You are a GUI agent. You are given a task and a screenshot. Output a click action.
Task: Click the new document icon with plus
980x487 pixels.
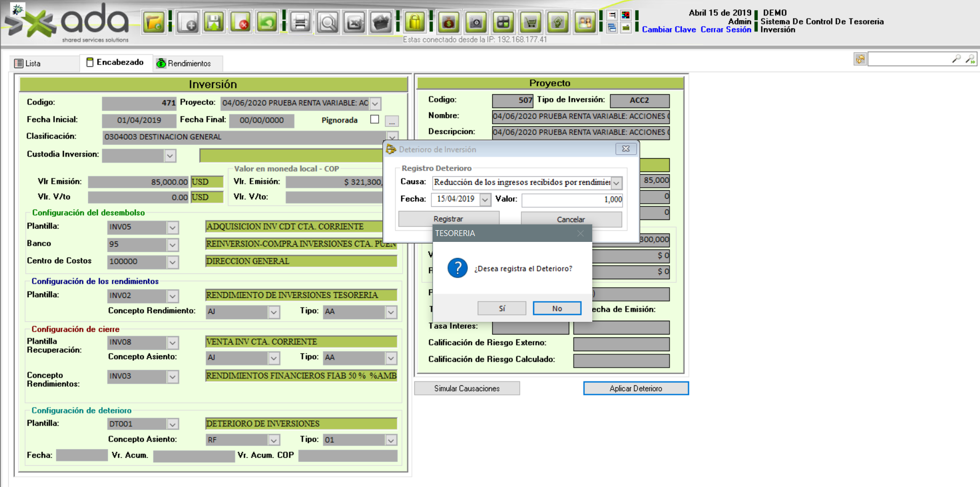tap(188, 23)
